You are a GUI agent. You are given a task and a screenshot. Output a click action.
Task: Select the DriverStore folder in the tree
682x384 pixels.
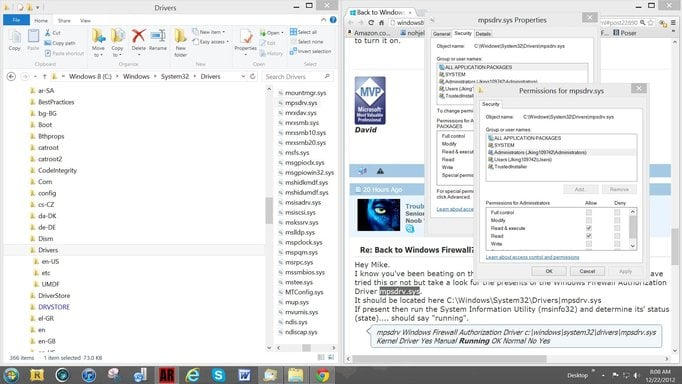(x=54, y=296)
